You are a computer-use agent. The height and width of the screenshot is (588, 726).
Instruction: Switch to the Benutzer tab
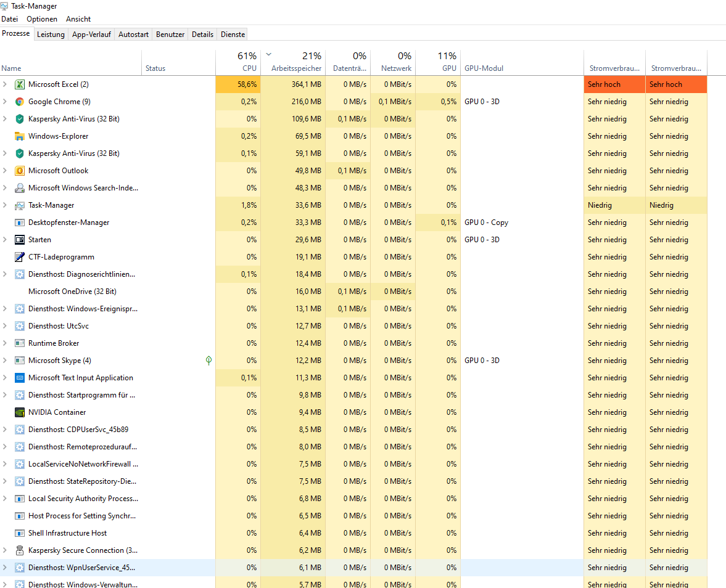(170, 35)
